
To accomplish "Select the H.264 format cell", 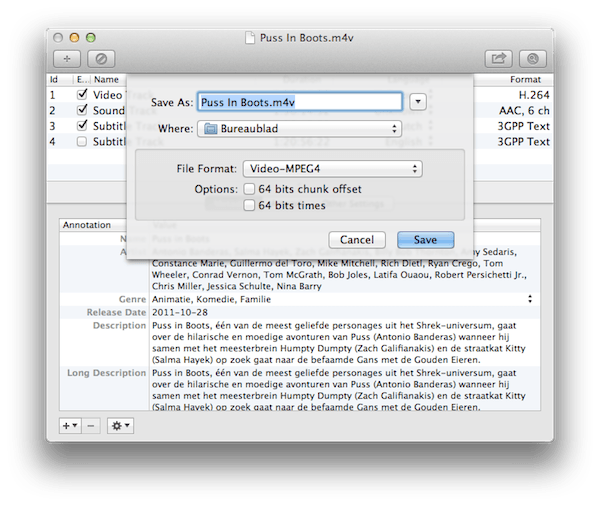I will (534, 95).
